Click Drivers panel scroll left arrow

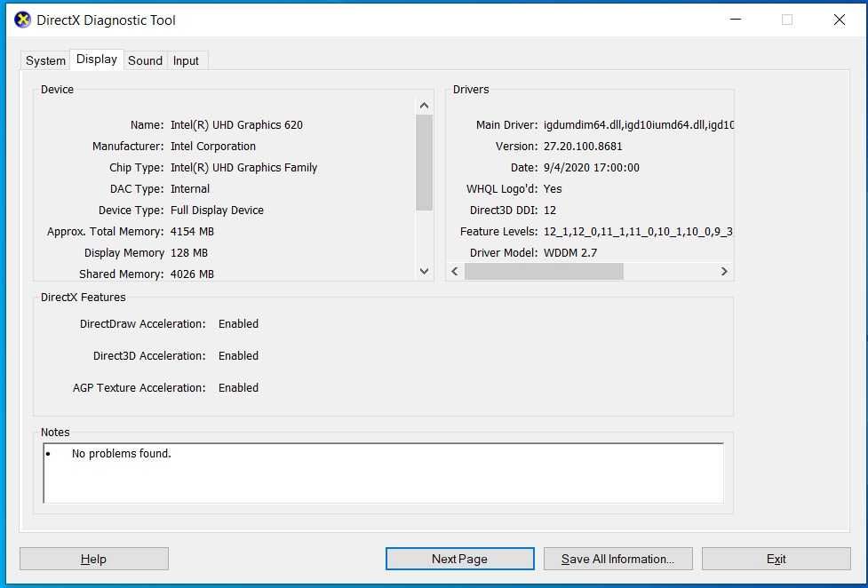[x=455, y=271]
